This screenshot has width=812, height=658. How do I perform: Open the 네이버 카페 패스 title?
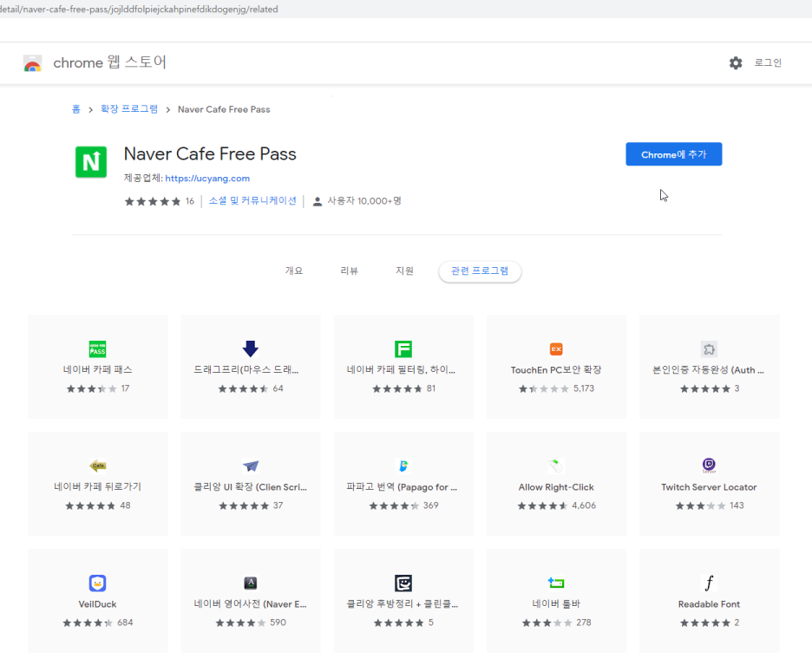(x=97, y=369)
